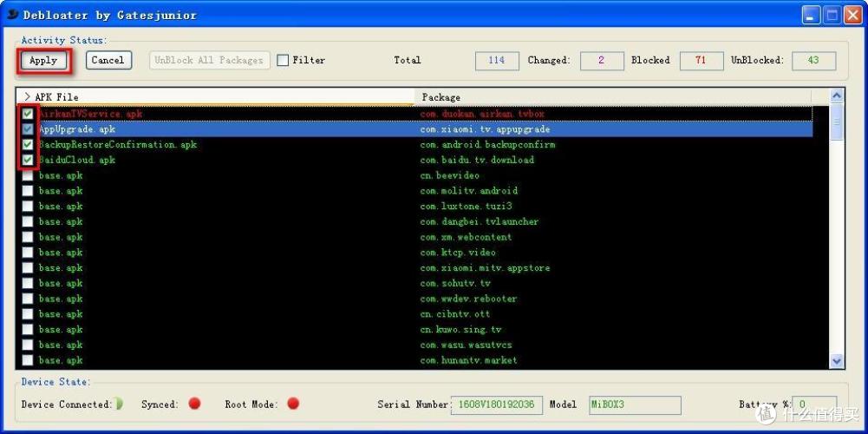This screenshot has height=434, width=868.
Task: Check the box for com.luxtone.tuzi3
Action: coord(28,207)
